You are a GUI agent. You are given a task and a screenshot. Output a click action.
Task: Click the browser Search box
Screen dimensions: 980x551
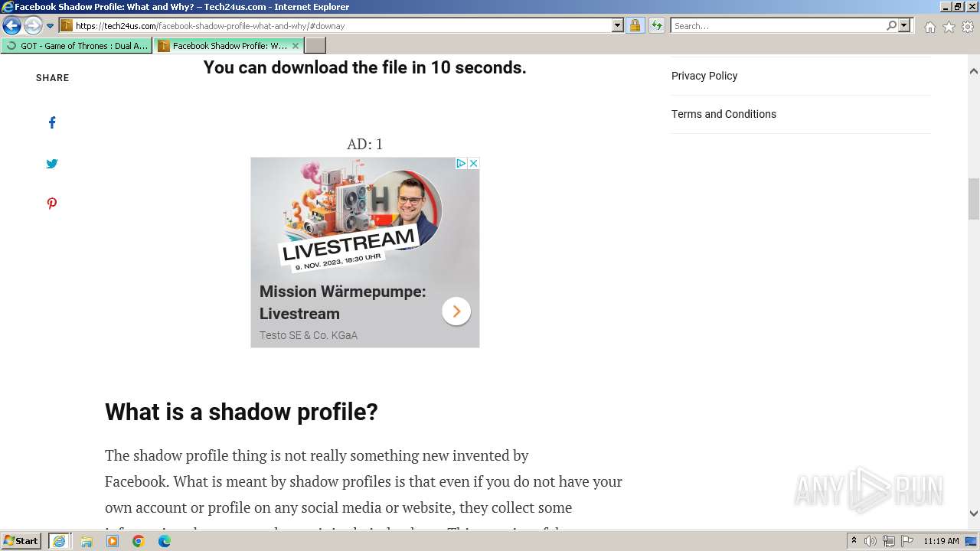[778, 26]
